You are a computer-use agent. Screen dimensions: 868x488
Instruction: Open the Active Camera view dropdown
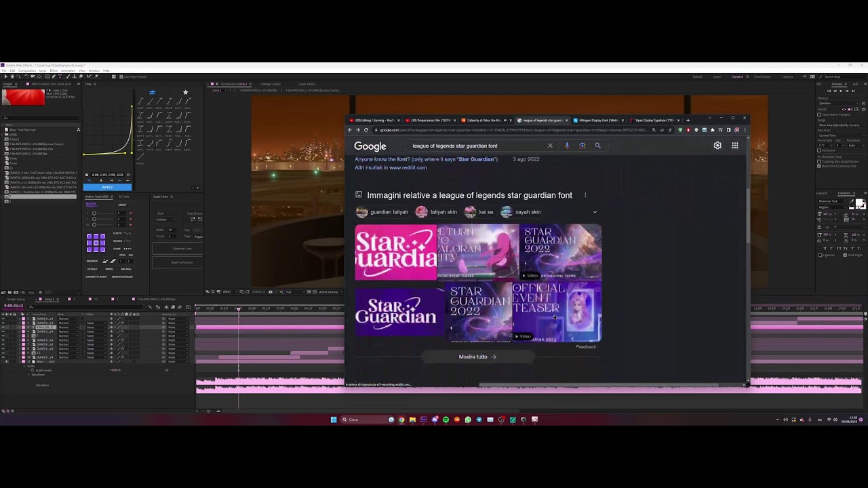point(330,292)
